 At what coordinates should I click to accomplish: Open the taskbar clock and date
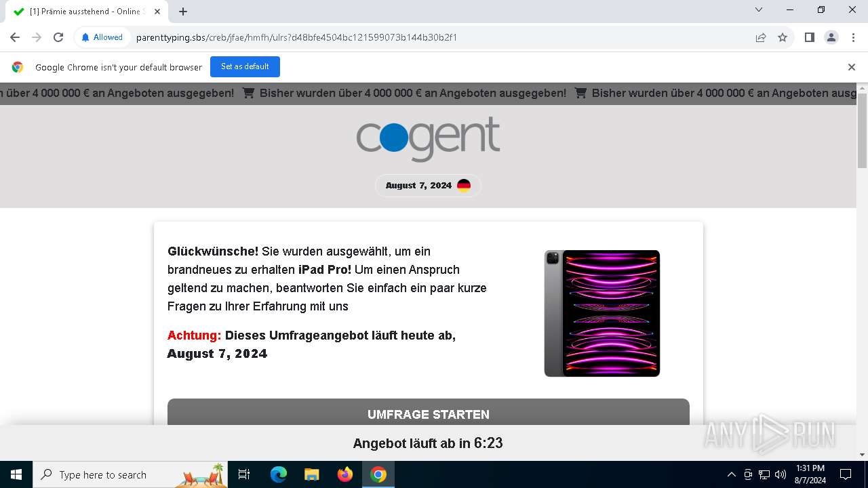click(810, 474)
